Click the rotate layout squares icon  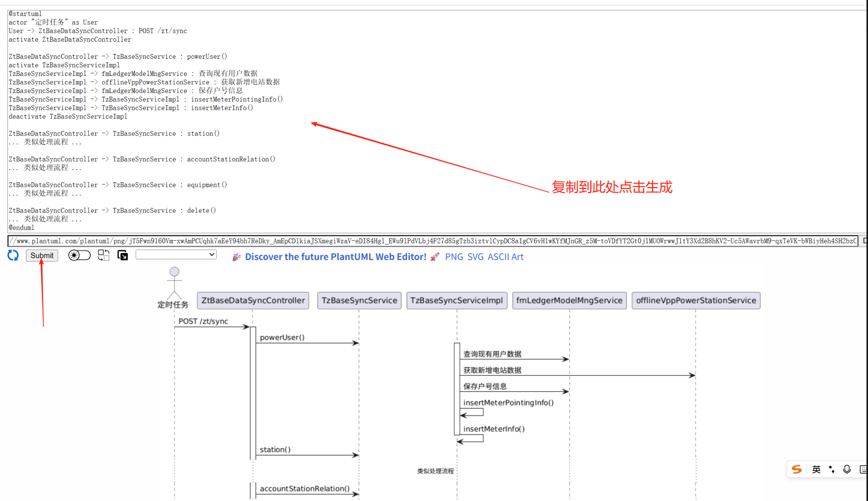(104, 255)
